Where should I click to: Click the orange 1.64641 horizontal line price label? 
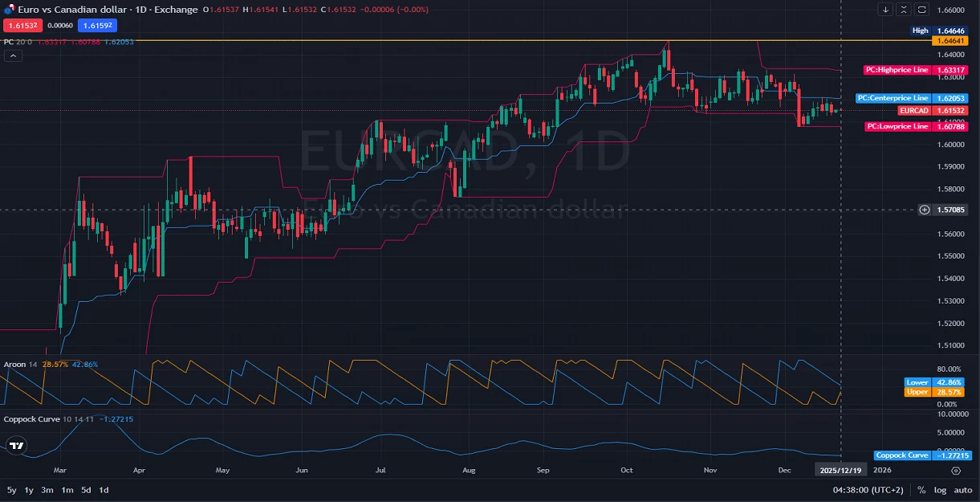coord(947,40)
